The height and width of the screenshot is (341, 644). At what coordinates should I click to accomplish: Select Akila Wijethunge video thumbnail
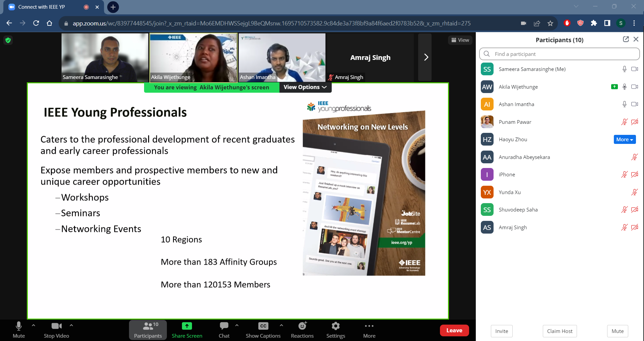pyautogui.click(x=193, y=57)
